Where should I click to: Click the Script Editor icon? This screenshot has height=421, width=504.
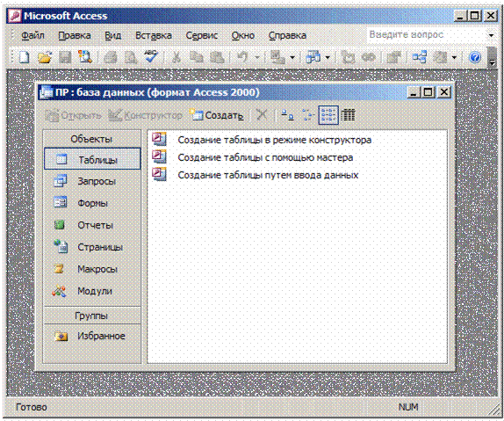click(369, 58)
